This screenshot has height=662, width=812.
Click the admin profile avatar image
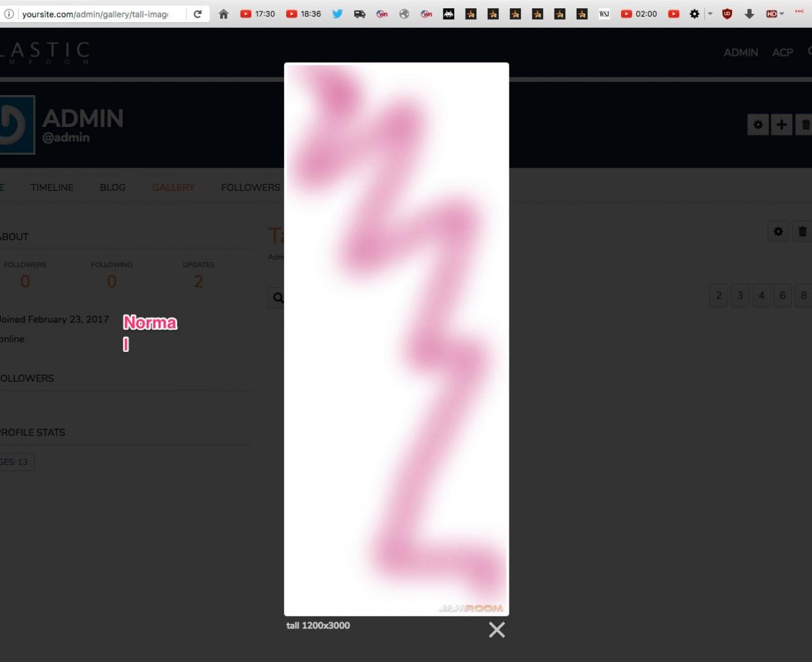17,125
